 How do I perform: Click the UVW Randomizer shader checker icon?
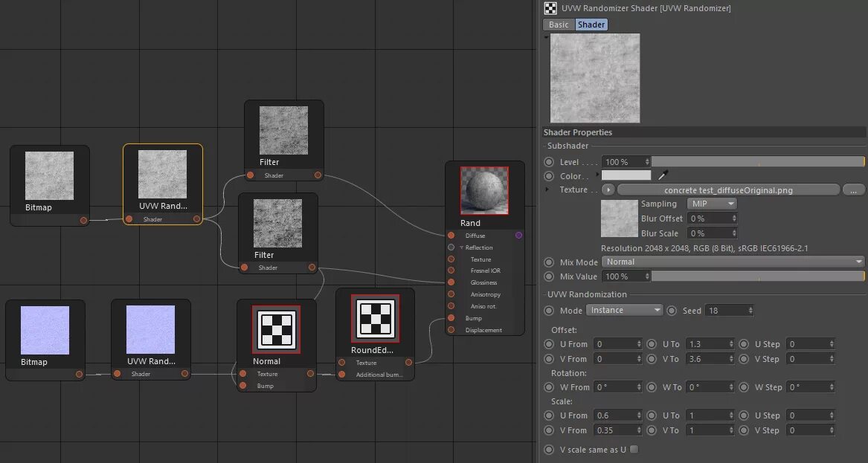[x=550, y=7]
